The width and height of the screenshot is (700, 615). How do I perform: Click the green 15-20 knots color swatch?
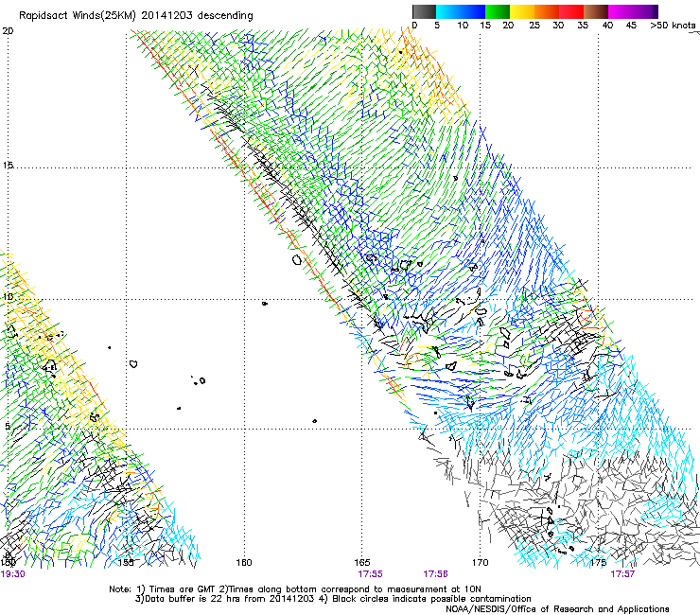(x=498, y=11)
